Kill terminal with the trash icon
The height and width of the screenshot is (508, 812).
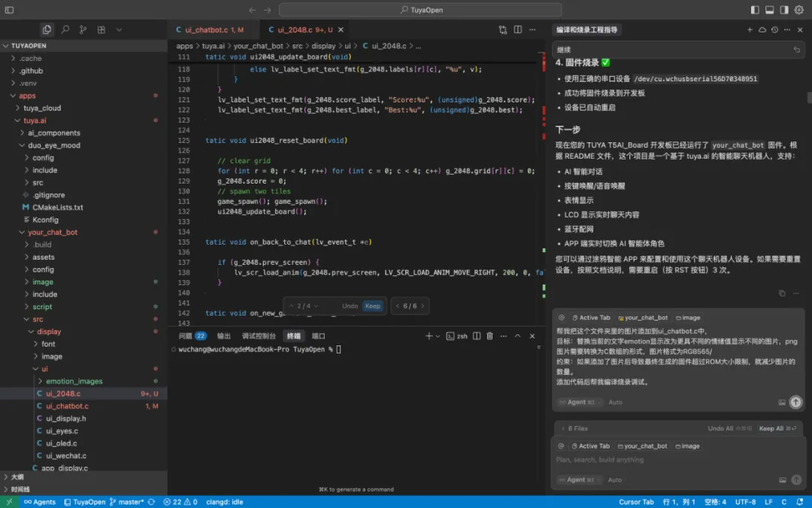coord(490,336)
